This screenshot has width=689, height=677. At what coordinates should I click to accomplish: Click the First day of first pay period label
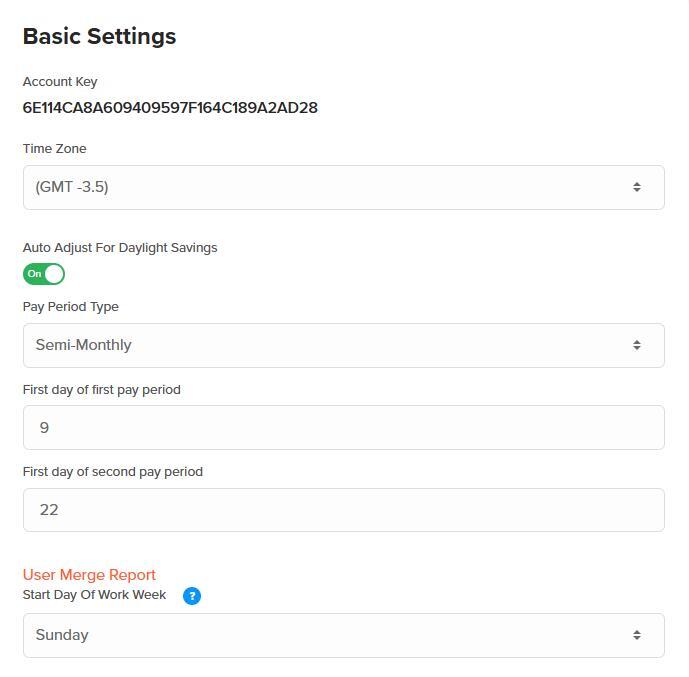coord(101,390)
